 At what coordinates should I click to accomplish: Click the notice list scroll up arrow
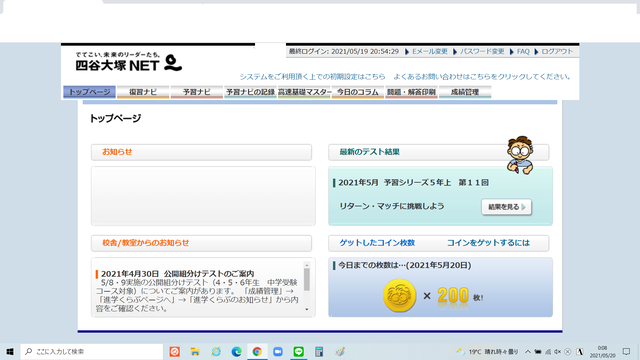307,265
